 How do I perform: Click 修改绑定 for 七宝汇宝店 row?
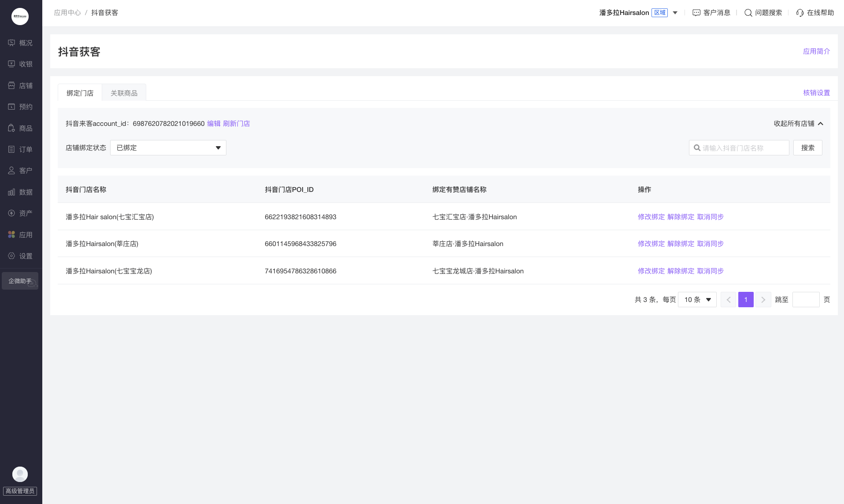click(651, 217)
